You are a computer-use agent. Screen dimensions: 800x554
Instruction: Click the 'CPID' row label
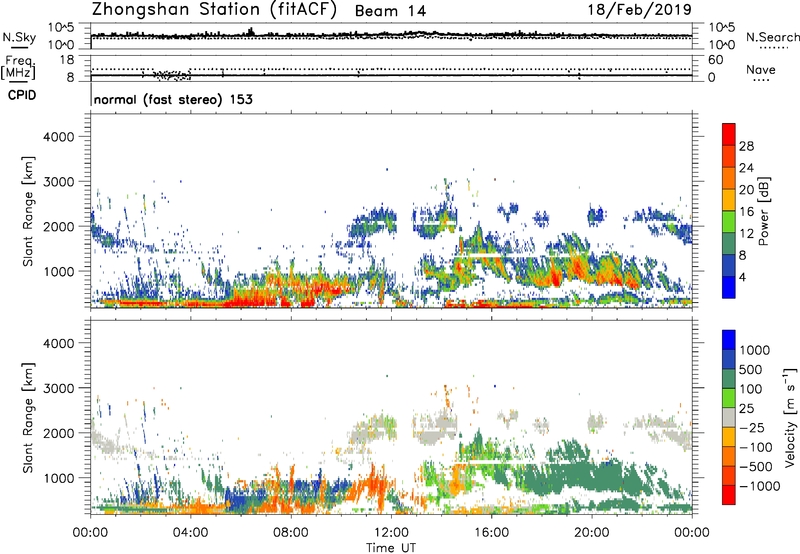click(22, 95)
